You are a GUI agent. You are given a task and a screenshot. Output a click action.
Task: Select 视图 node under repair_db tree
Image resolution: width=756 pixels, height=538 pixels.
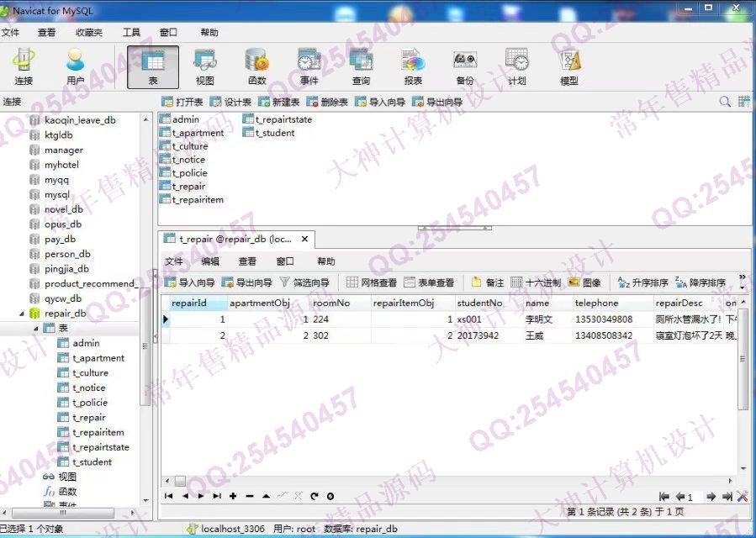click(x=67, y=477)
